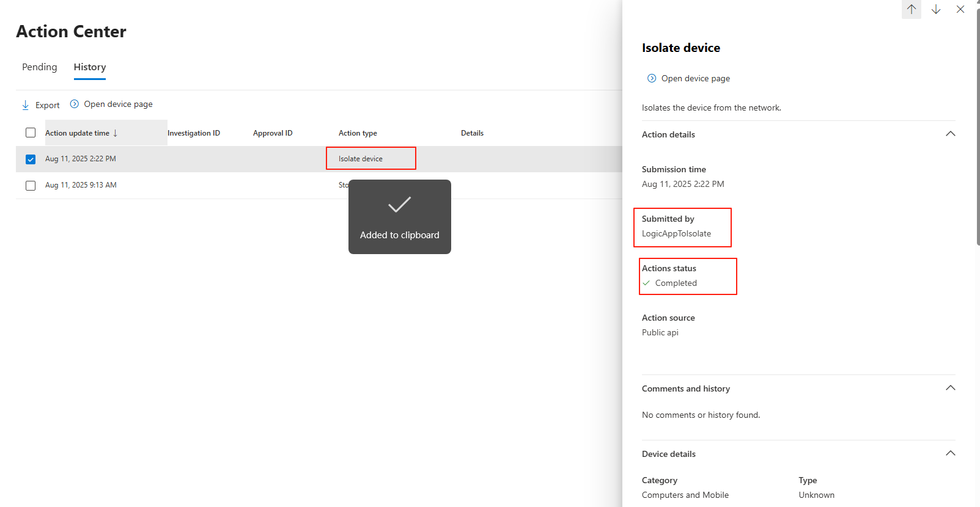
Task: Click the Completed status checkmark icon
Action: point(646,283)
